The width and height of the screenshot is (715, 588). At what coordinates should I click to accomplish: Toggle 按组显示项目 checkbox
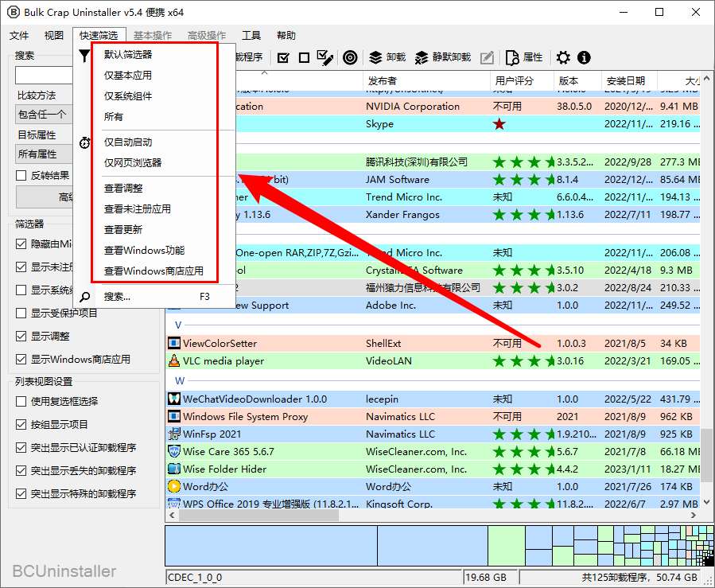coord(22,425)
